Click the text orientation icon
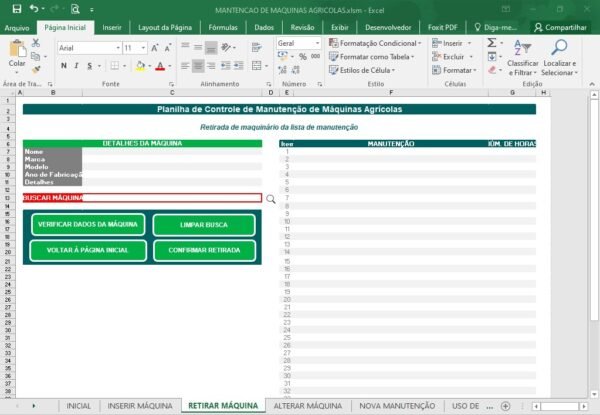This screenshot has height=415, width=600. pyautogui.click(x=226, y=47)
